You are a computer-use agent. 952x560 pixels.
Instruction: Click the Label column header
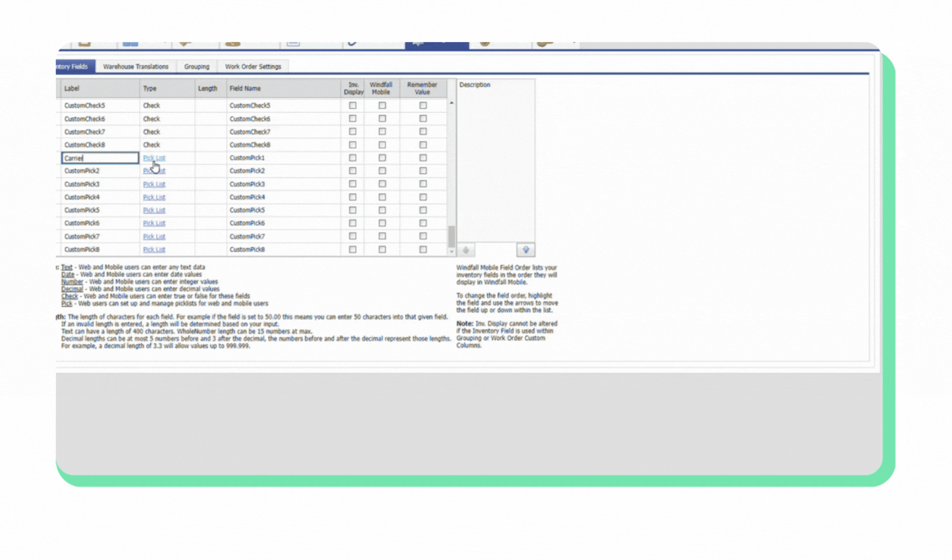pyautogui.click(x=100, y=88)
